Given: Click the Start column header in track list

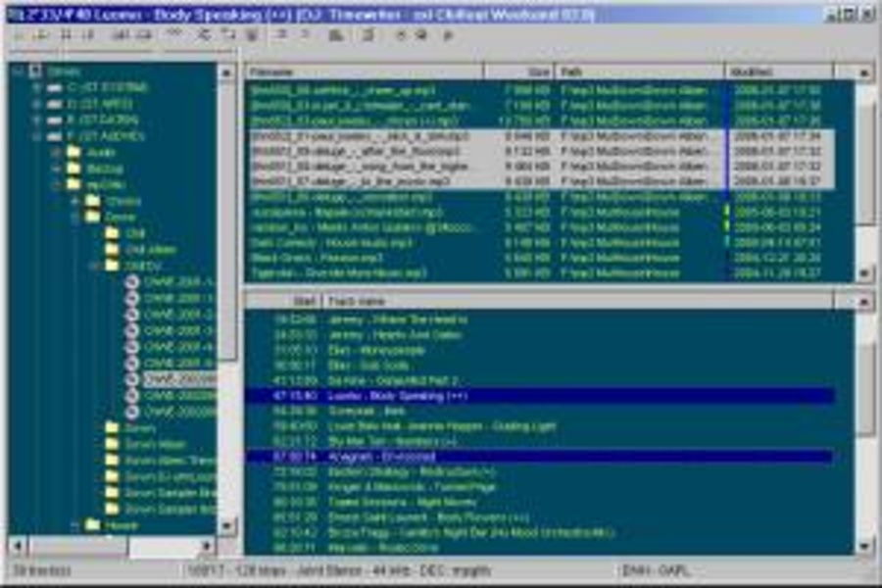Looking at the screenshot, I should click(x=283, y=301).
